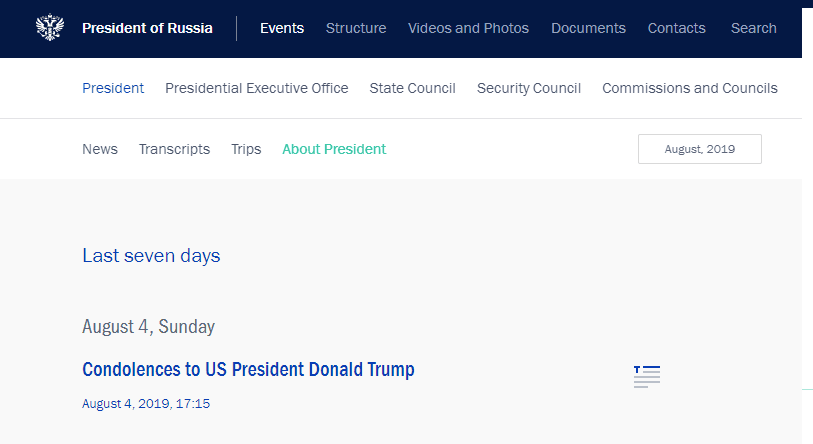813x444 pixels.
Task: Click the Russian coat of arms logo
Action: 50,27
